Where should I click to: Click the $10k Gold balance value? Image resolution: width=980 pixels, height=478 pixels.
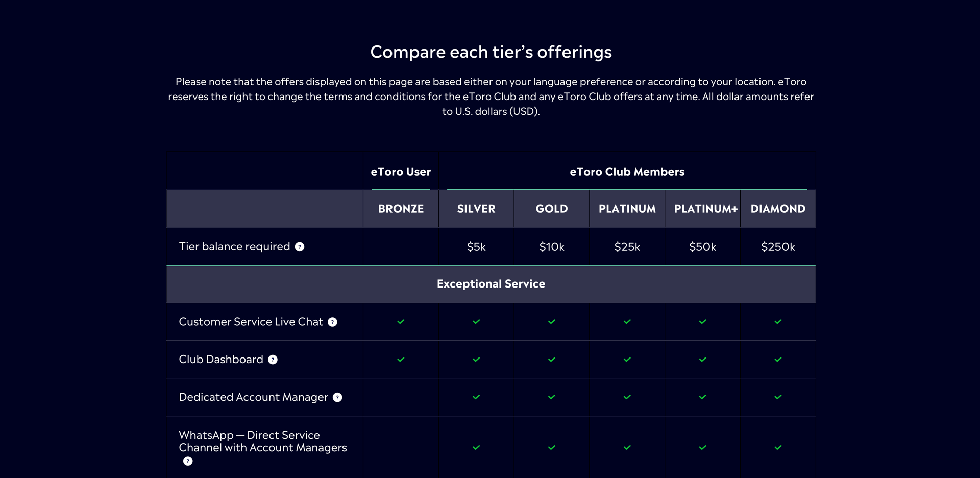pyautogui.click(x=552, y=247)
